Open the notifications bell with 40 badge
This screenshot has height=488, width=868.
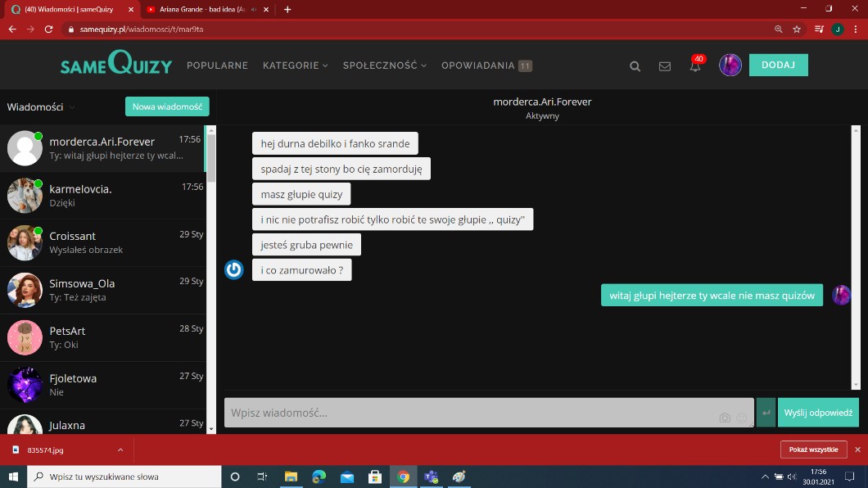pyautogui.click(x=695, y=66)
